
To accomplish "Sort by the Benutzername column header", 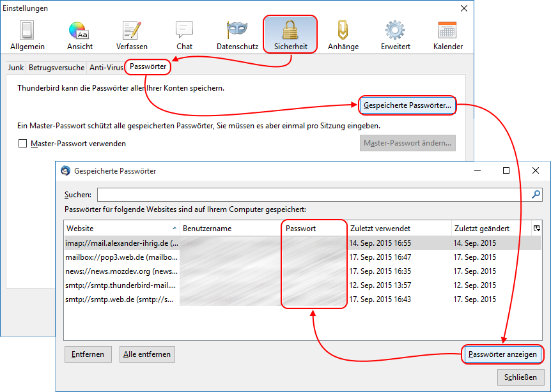I will click(231, 228).
